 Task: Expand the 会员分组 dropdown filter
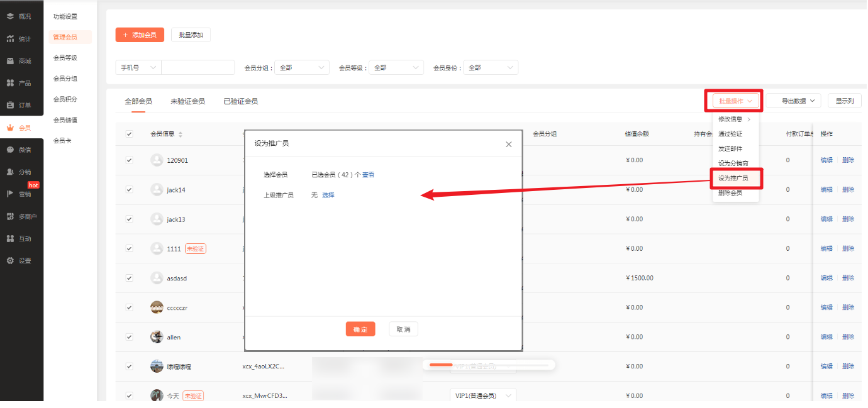click(x=302, y=68)
